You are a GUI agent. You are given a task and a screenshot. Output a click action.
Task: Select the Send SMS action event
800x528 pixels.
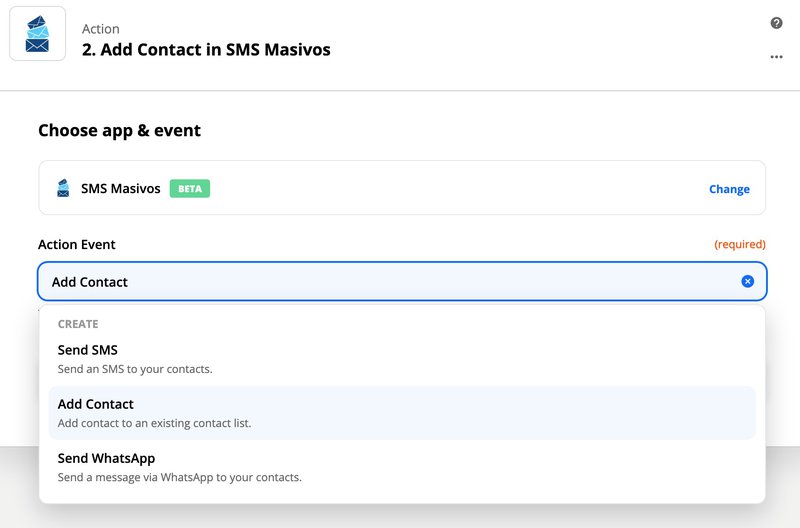point(88,350)
